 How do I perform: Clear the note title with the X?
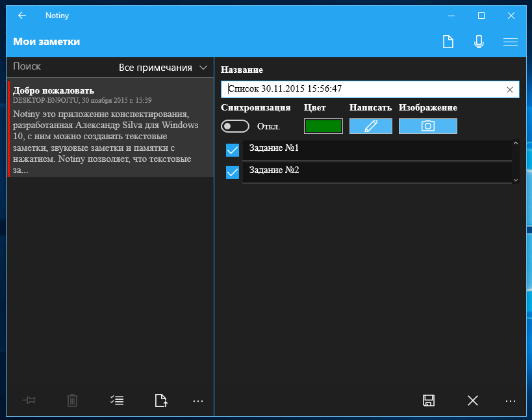(x=510, y=90)
